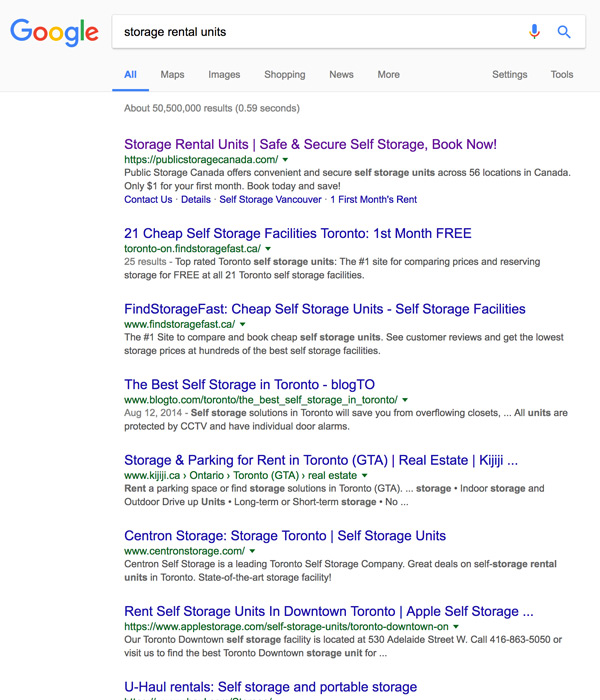Expand arrow beside the blogto.com URL
600x700 pixels.
click(x=405, y=400)
